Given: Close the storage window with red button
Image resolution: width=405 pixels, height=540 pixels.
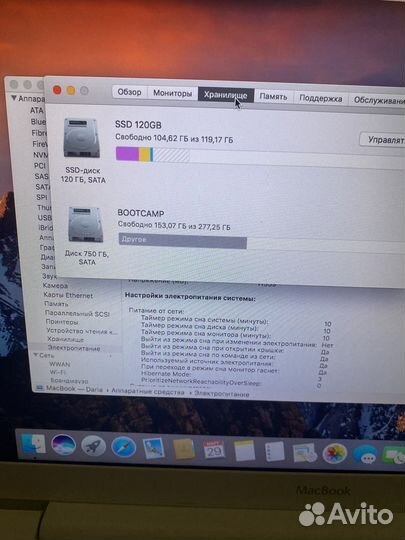Looking at the screenshot, I should [57, 90].
